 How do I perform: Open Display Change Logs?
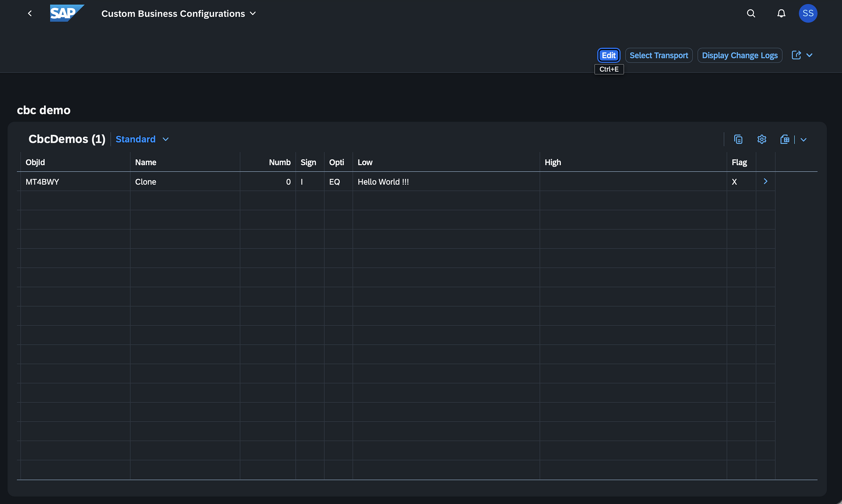(739, 55)
